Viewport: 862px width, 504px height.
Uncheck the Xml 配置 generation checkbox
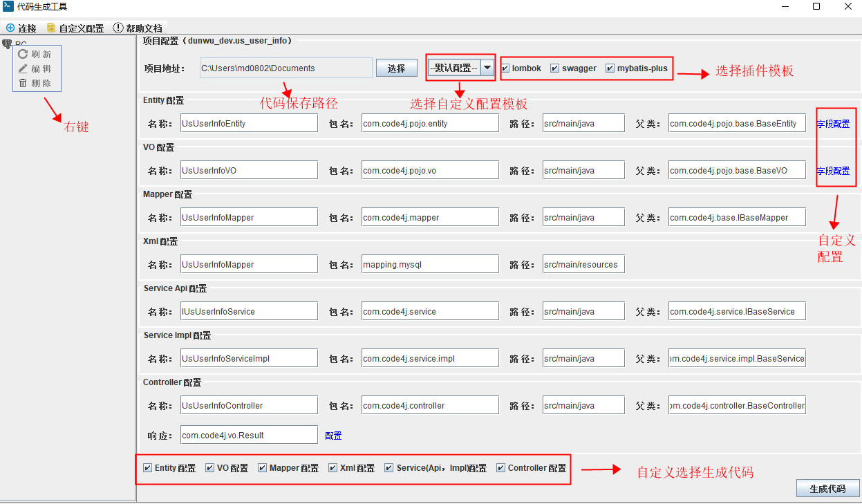pos(332,468)
